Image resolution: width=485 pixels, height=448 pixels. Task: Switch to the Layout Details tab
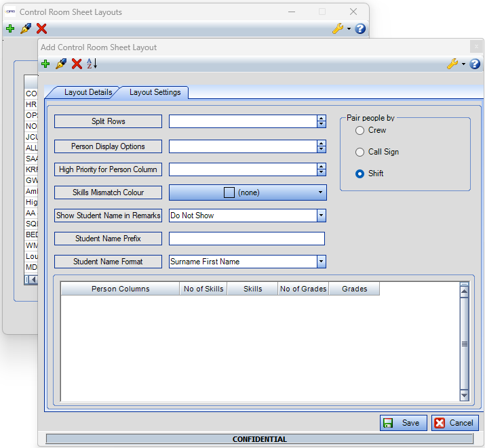88,92
